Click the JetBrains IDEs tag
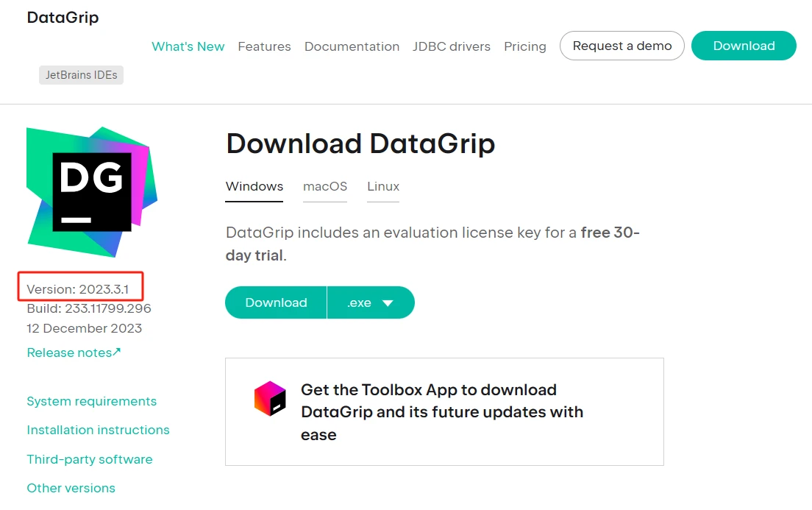 pyautogui.click(x=82, y=75)
